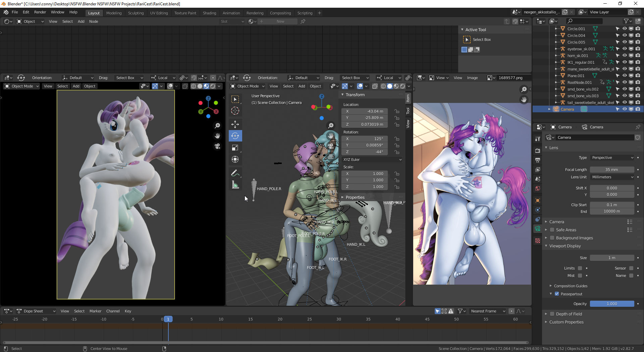Open lens Type Perspective dropdown
The width and height of the screenshot is (644, 352).
612,158
